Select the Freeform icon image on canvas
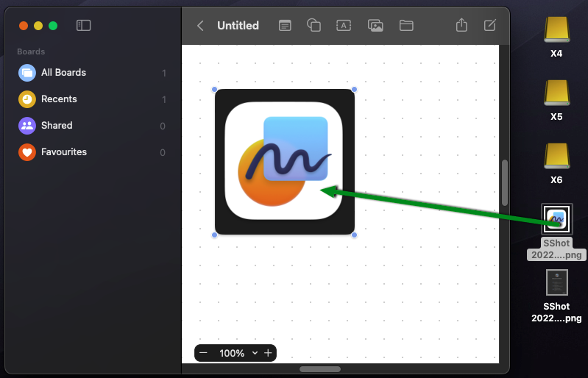 click(285, 162)
